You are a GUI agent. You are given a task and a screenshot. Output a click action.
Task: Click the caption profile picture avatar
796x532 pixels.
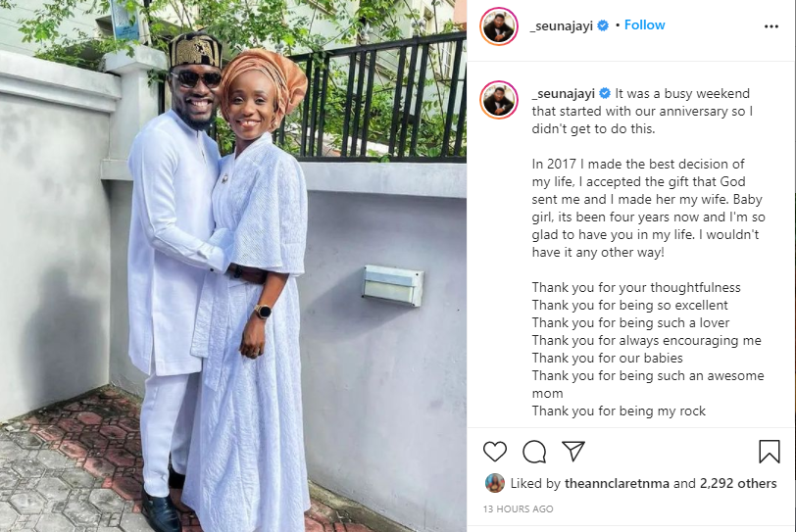tap(499, 100)
